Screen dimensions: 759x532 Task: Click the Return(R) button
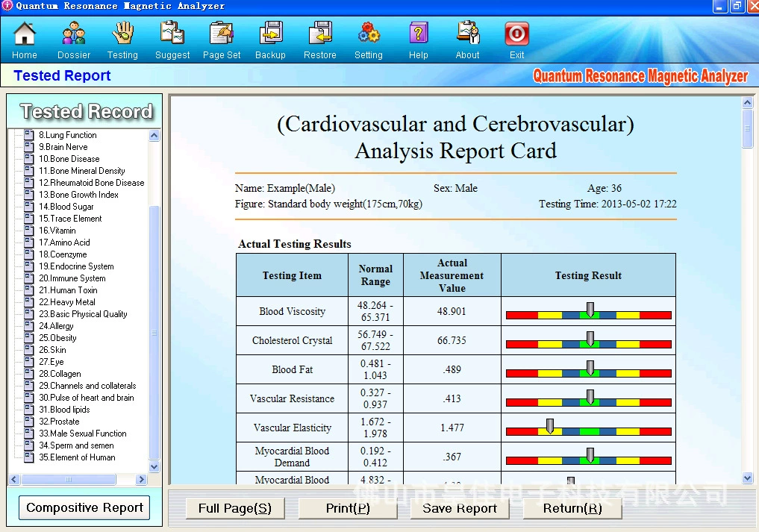(572, 508)
